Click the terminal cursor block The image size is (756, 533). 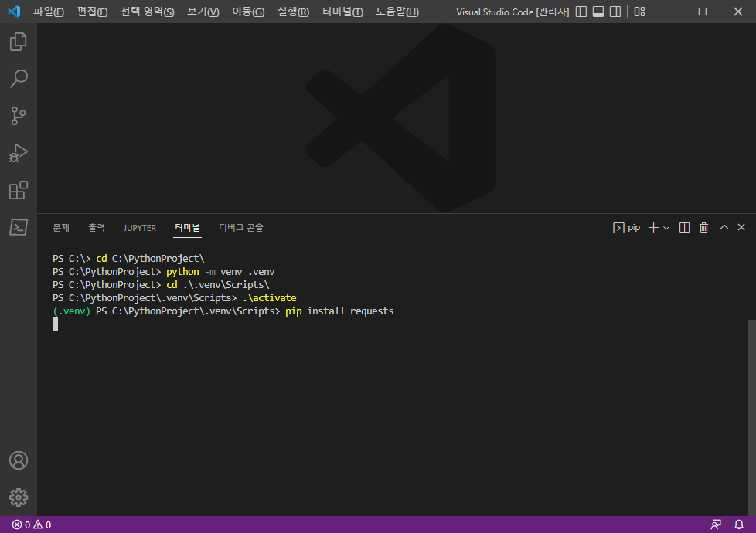[56, 324]
